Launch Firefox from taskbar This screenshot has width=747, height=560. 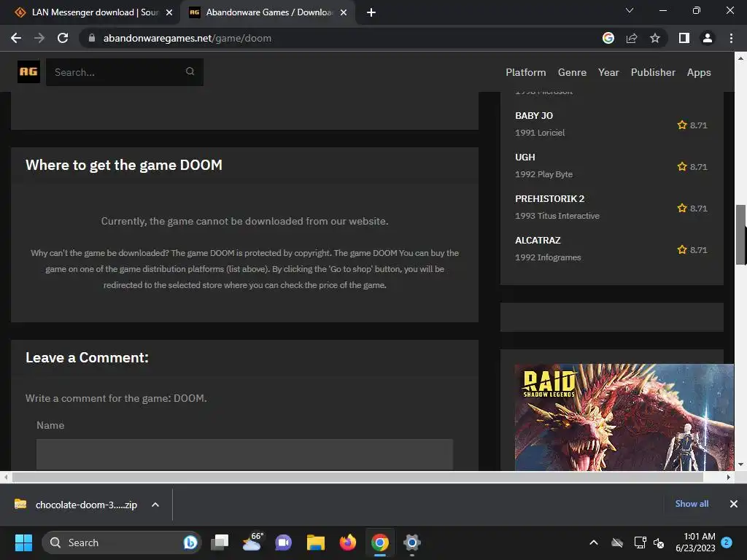(348, 542)
